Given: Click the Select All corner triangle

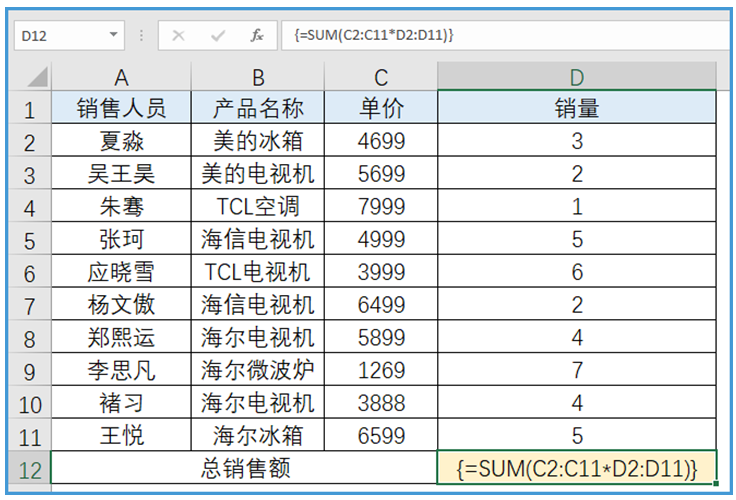Looking at the screenshot, I should [x=35, y=77].
